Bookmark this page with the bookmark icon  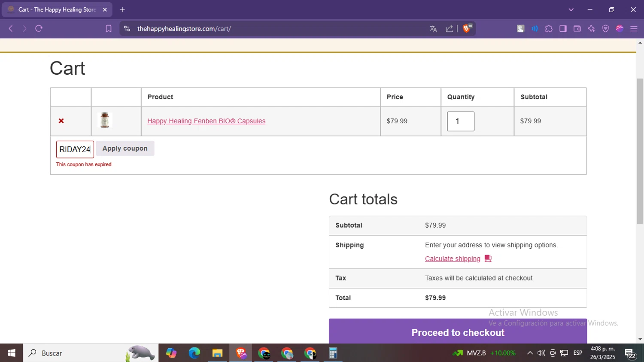pyautogui.click(x=109, y=29)
